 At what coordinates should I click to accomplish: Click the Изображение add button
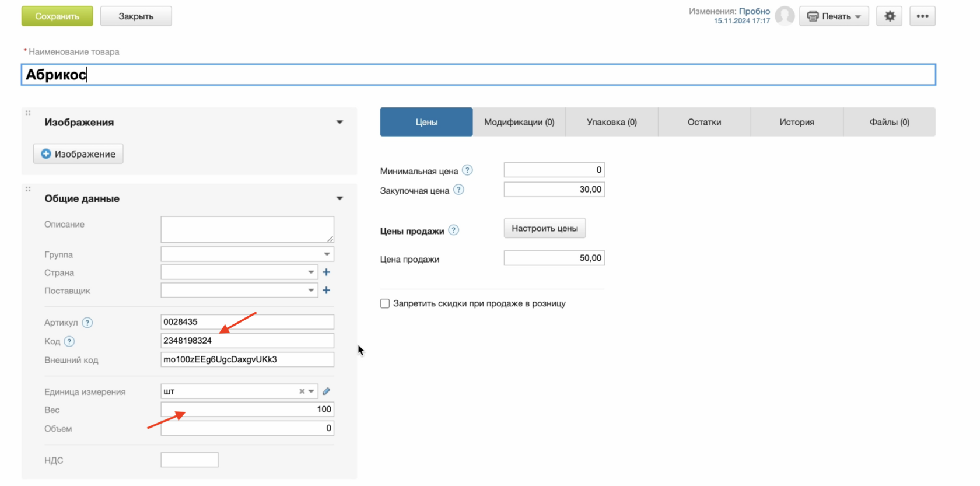pyautogui.click(x=78, y=154)
